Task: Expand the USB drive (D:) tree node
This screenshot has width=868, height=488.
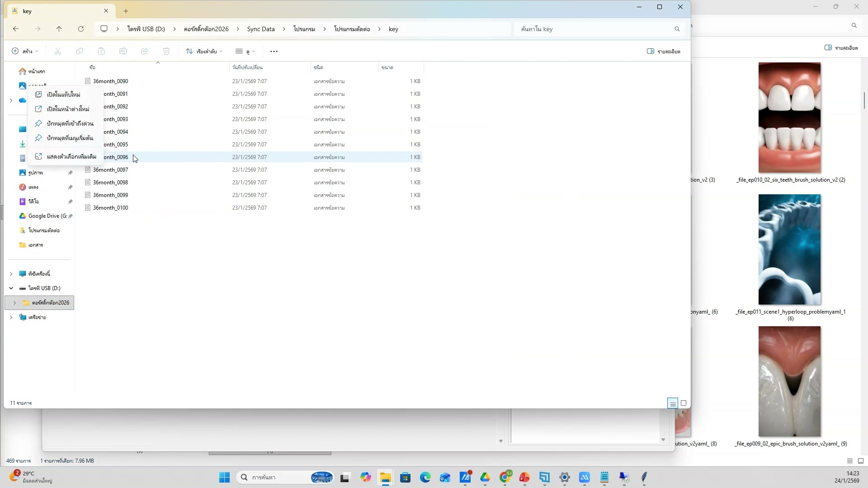Action: (x=11, y=288)
